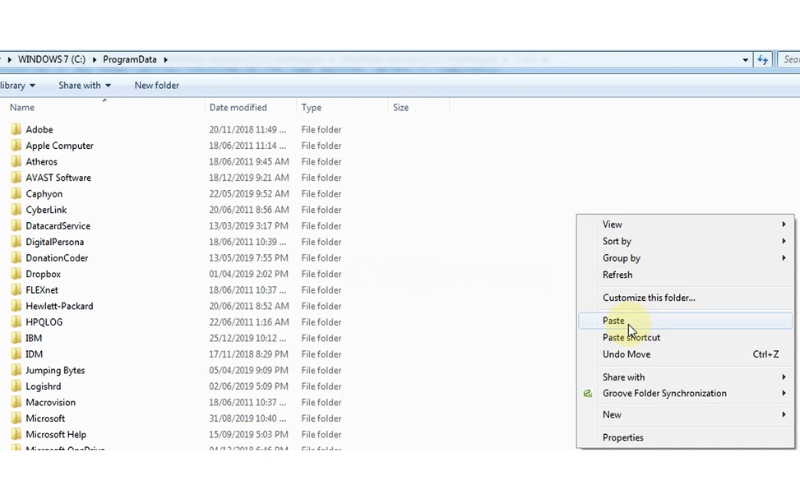This screenshot has height=500, width=800.
Task: Select the FLEXnet folder icon
Action: [x=16, y=290]
